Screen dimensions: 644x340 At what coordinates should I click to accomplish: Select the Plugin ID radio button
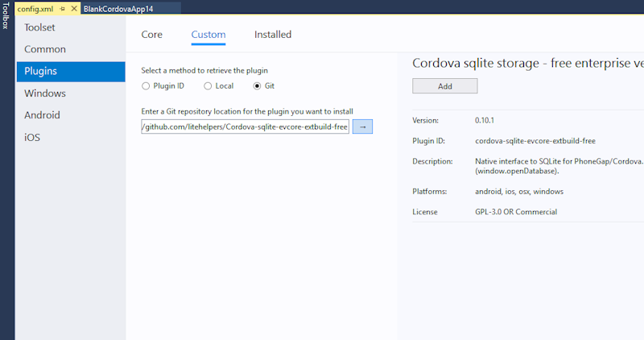coord(146,85)
